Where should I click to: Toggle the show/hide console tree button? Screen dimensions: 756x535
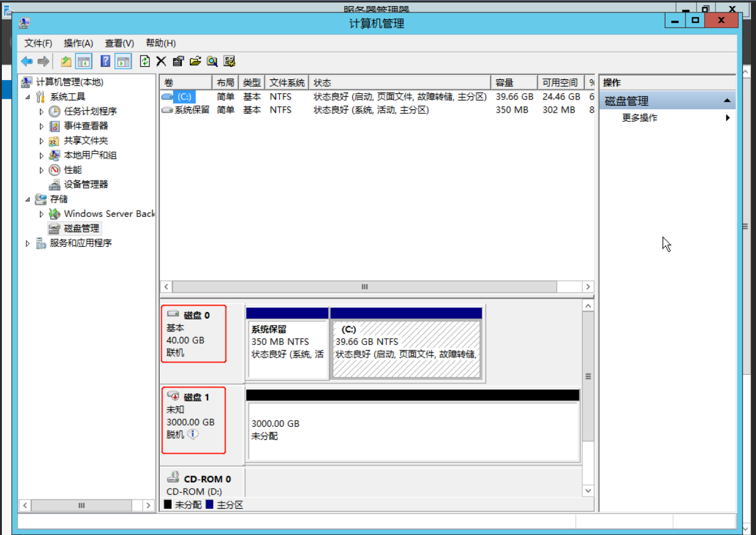pos(84,61)
